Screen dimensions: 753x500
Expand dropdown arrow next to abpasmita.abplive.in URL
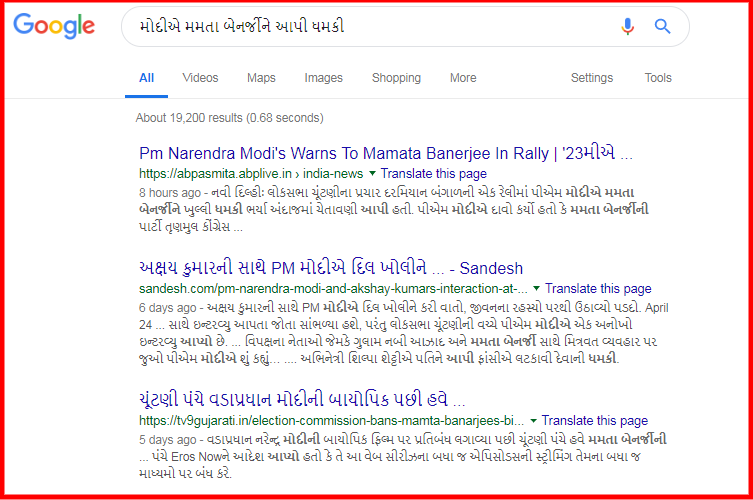click(372, 173)
